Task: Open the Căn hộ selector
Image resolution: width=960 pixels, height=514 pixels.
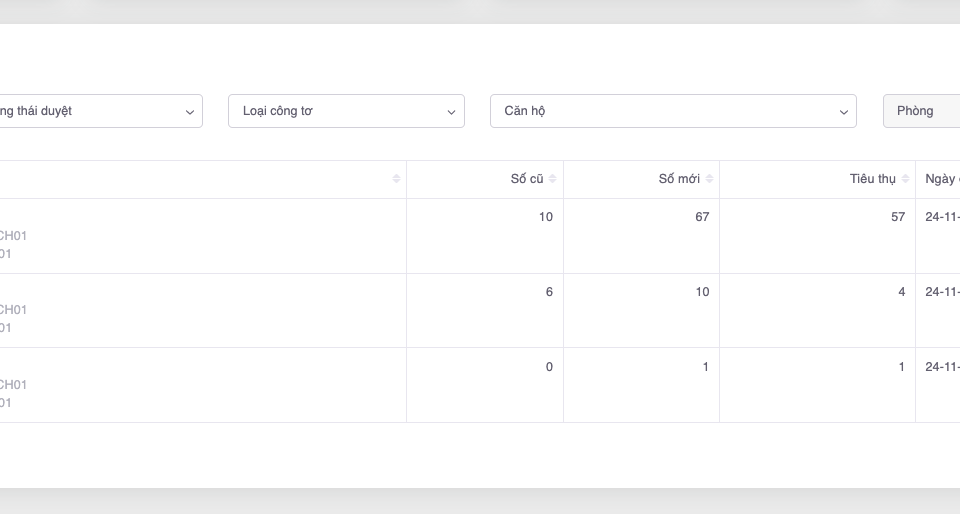Action: click(673, 111)
